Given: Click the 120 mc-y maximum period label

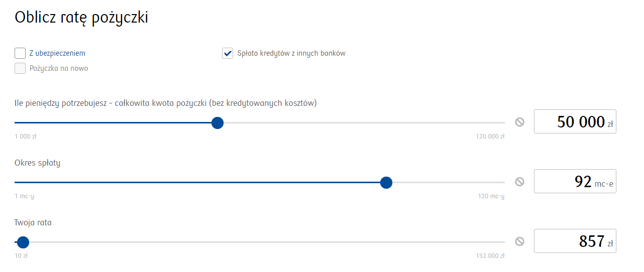Looking at the screenshot, I should (491, 196).
